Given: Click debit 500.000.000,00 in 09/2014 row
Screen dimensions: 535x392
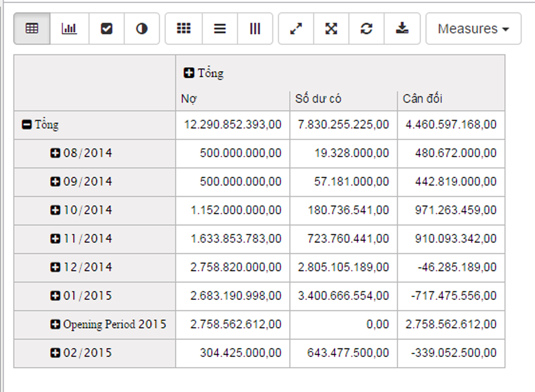Looking at the screenshot, I should point(241,181).
